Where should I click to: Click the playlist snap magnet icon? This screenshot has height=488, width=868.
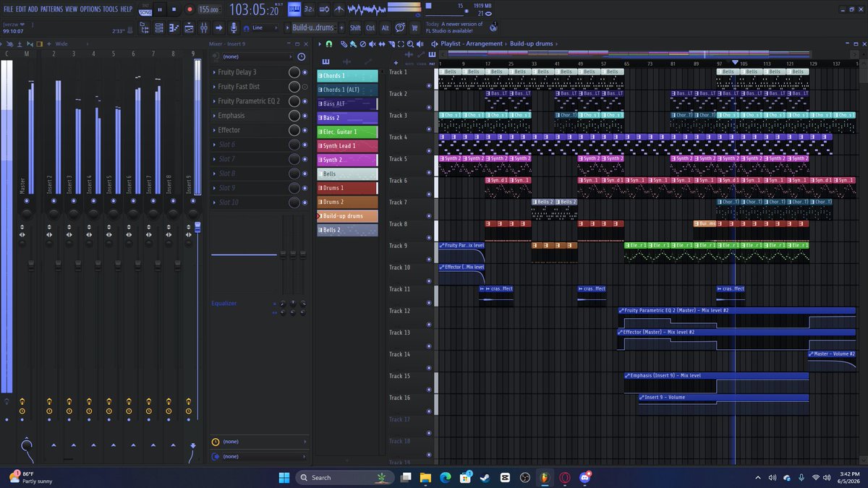pyautogui.click(x=329, y=43)
